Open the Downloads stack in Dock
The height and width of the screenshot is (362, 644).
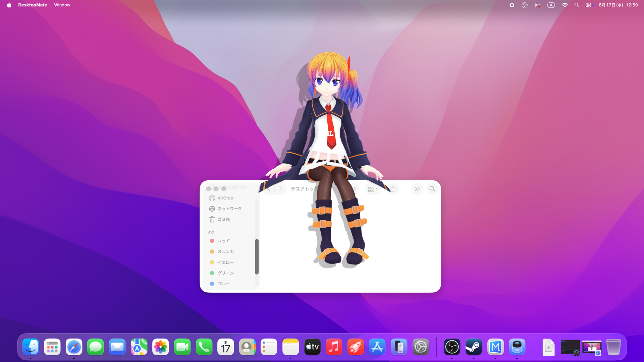tap(548, 347)
